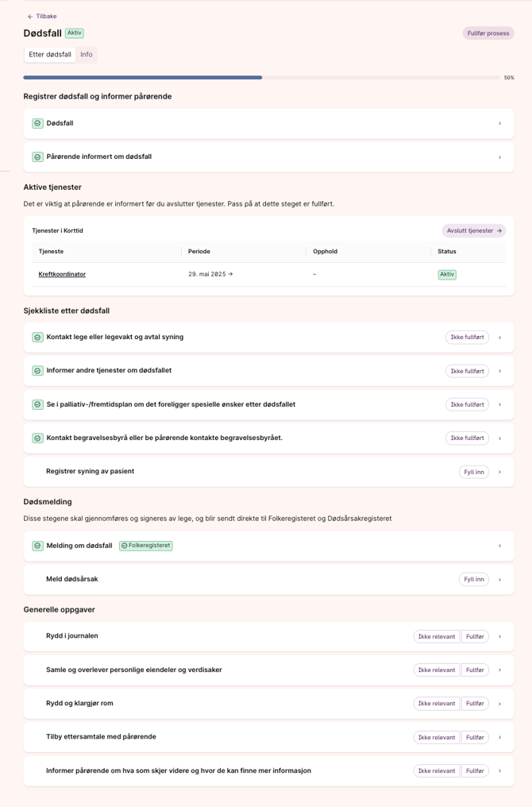Viewport: 532px width, 807px height.
Task: Click the 50% progress bar
Action: [x=263, y=78]
